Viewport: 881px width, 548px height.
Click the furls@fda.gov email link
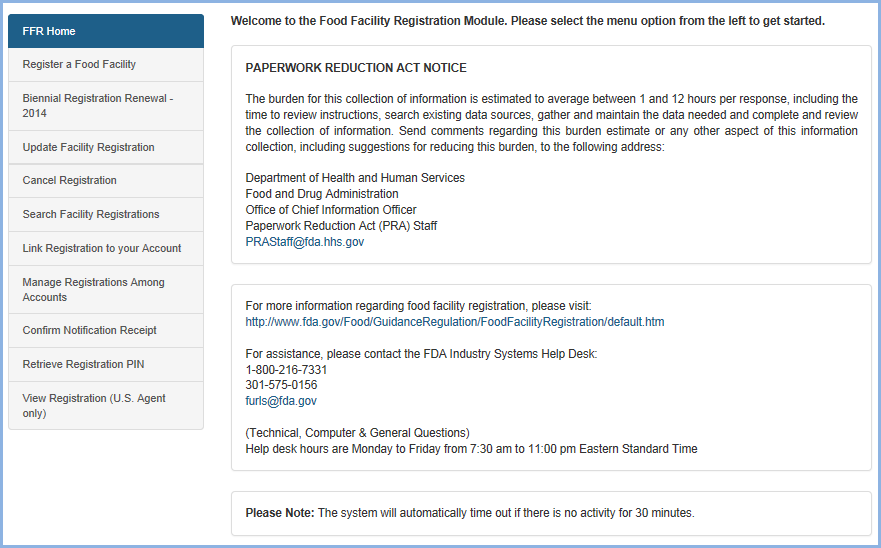(281, 401)
